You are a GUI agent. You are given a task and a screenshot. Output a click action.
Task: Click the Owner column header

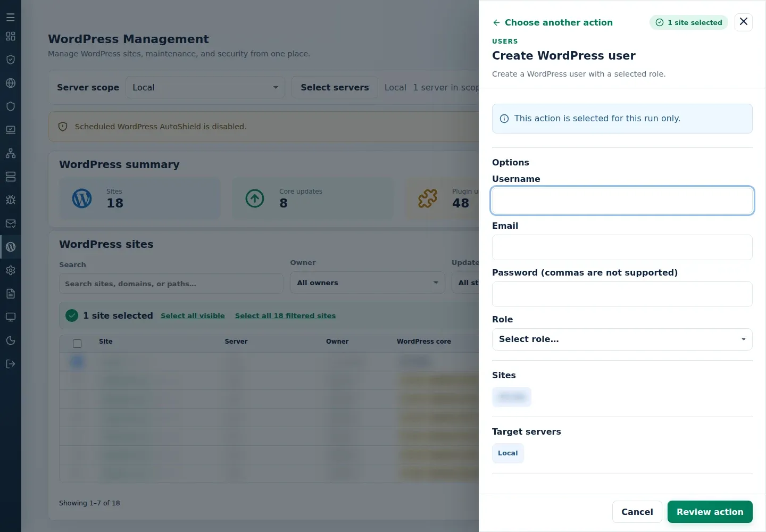point(337,342)
